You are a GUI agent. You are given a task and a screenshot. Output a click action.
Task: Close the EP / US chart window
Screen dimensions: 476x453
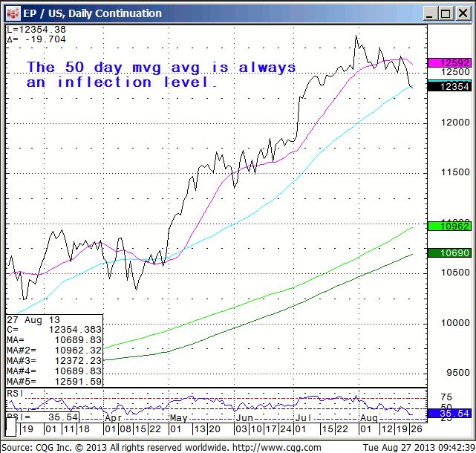[464, 13]
